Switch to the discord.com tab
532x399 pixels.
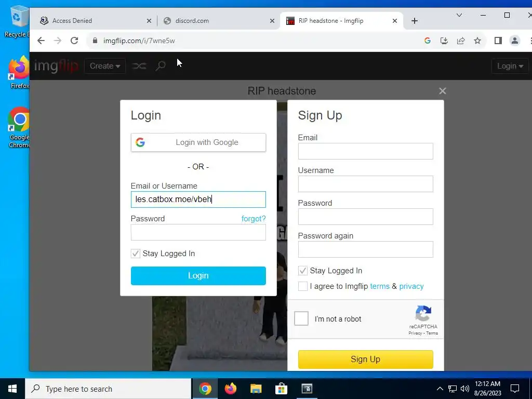point(217,21)
